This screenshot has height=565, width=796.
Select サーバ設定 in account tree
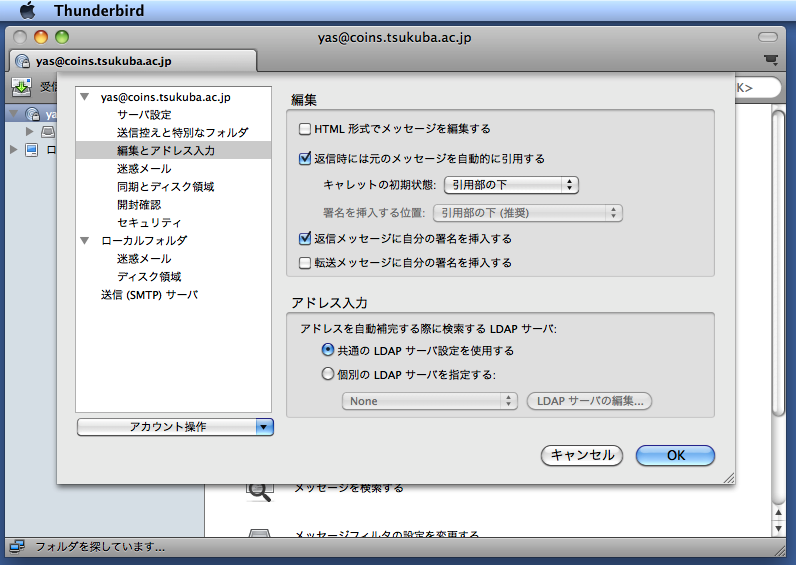click(144, 115)
